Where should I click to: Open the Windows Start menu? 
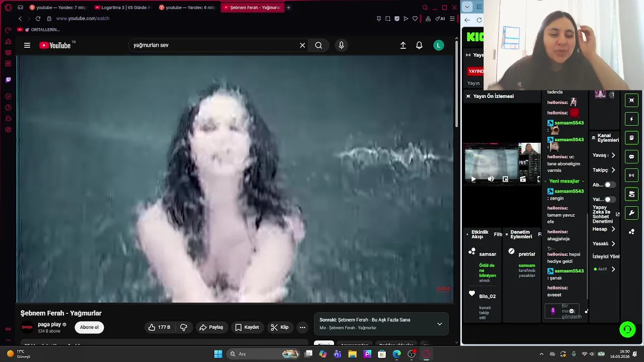(x=218, y=354)
